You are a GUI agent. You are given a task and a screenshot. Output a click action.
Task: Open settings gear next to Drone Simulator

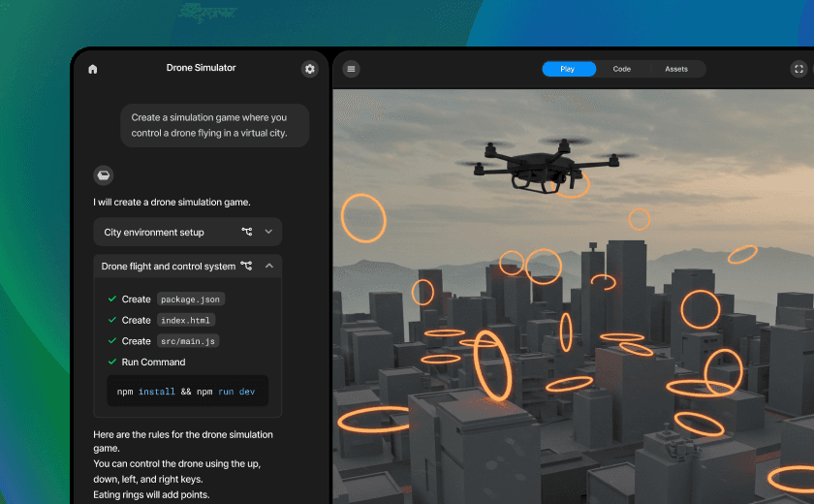click(x=310, y=69)
